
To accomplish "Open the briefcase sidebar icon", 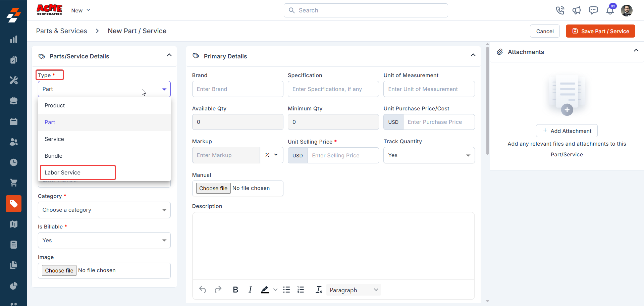I will point(13,101).
